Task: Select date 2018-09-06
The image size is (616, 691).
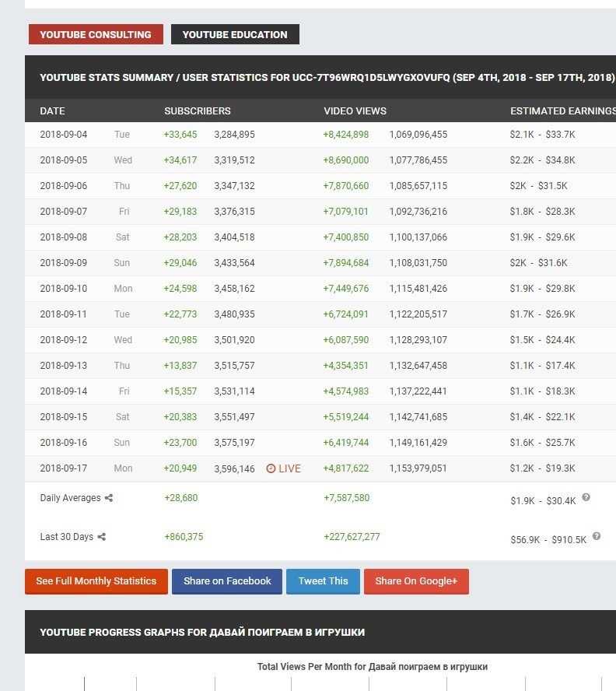Action: coord(64,185)
